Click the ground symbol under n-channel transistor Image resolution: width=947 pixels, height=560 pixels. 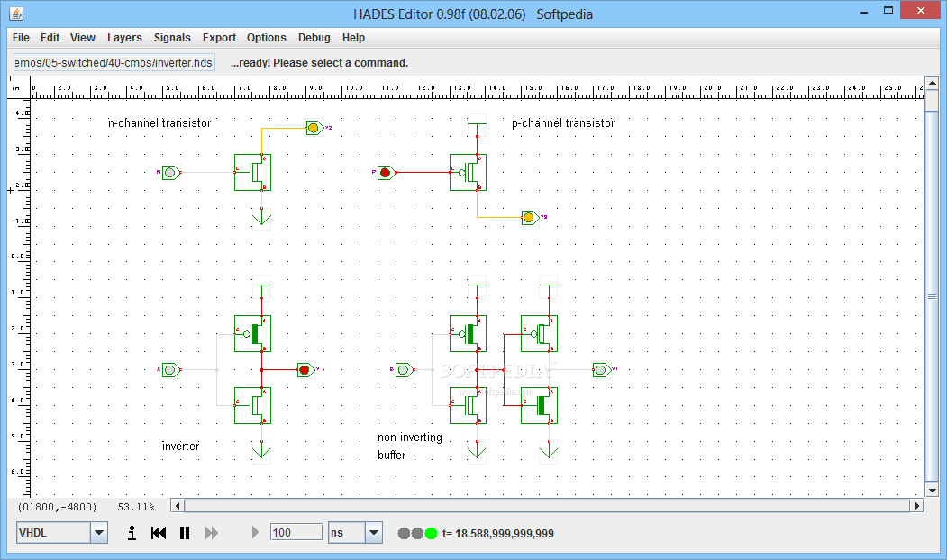(261, 219)
